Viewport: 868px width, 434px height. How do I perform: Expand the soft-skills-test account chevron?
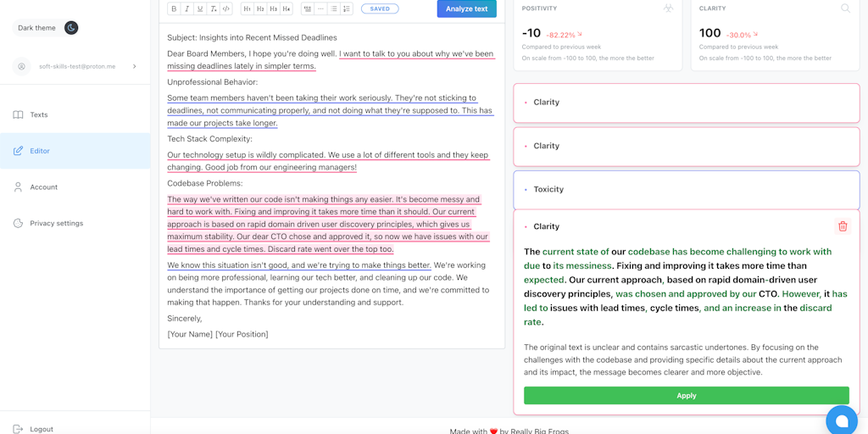click(x=134, y=66)
